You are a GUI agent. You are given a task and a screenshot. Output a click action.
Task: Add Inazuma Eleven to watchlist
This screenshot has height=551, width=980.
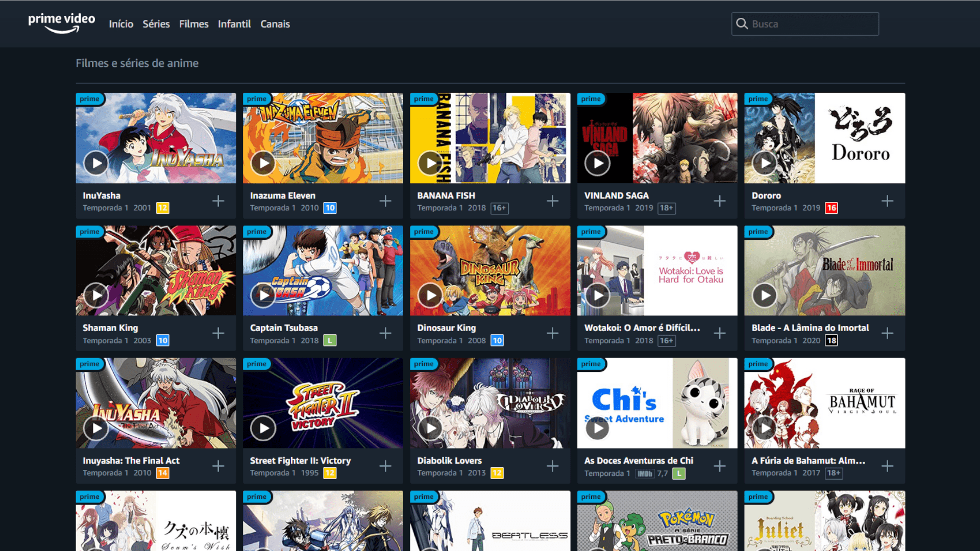[x=385, y=201]
